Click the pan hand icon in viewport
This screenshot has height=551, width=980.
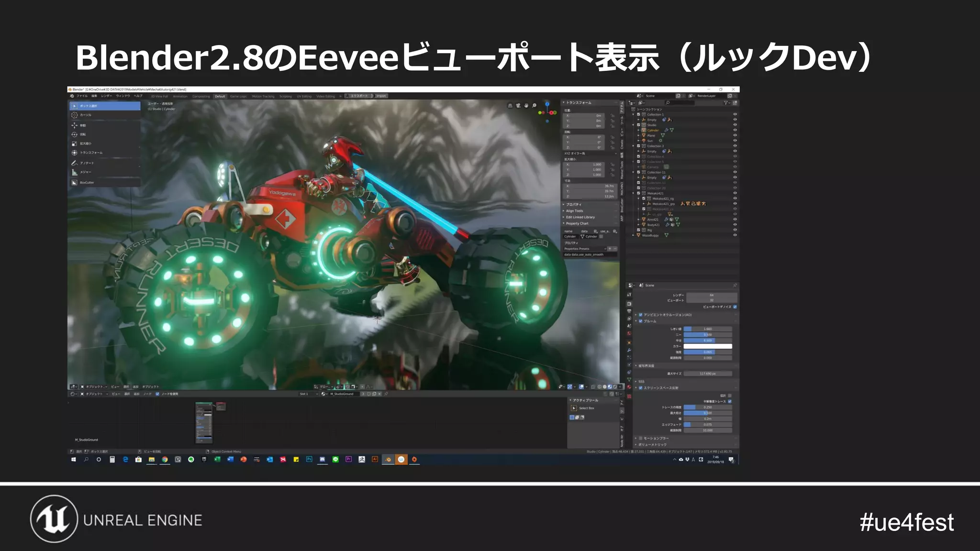click(526, 106)
